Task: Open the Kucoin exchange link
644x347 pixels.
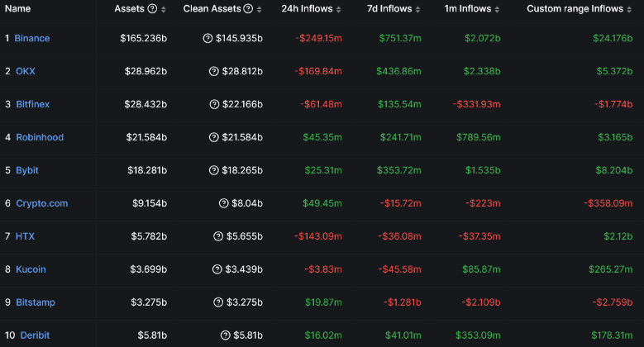Action: pyautogui.click(x=31, y=269)
